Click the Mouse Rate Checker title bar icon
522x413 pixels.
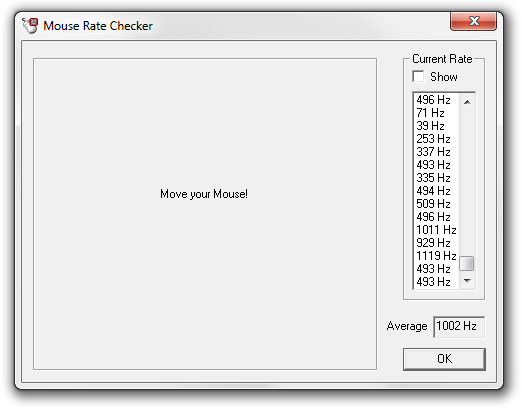30,26
